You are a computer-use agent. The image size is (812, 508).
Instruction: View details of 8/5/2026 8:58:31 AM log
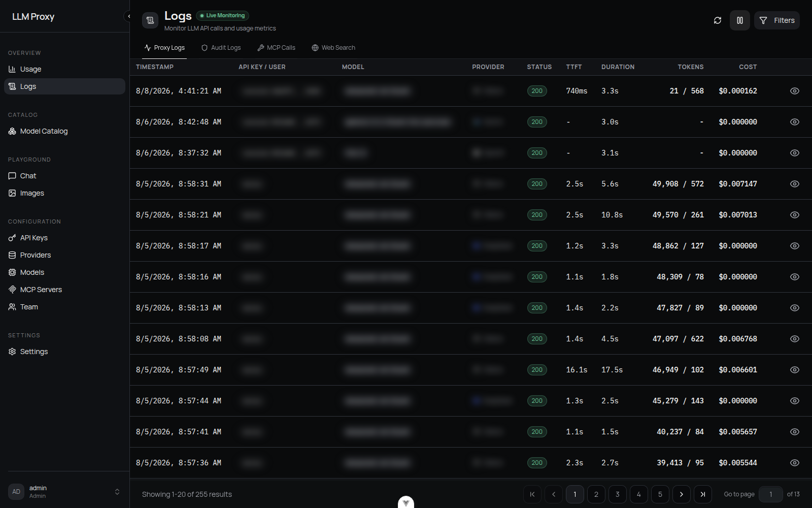(x=795, y=184)
